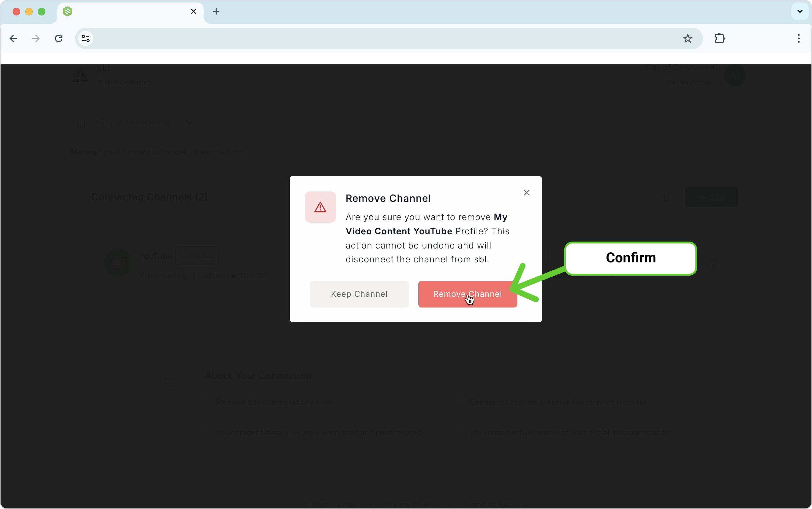Bookmark this page with star icon
Image resolution: width=812 pixels, height=509 pixels.
[x=687, y=38]
